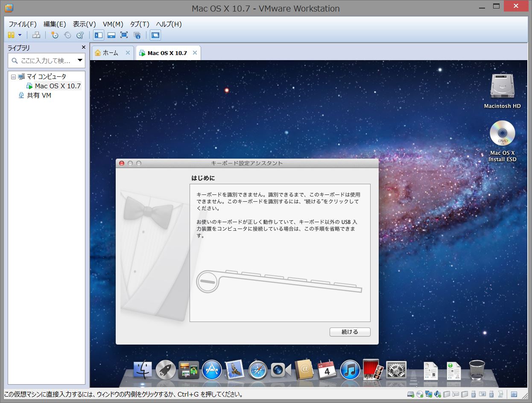Toggle the thumbnail bar view icon
The width and height of the screenshot is (532, 403).
pyautogui.click(x=111, y=35)
